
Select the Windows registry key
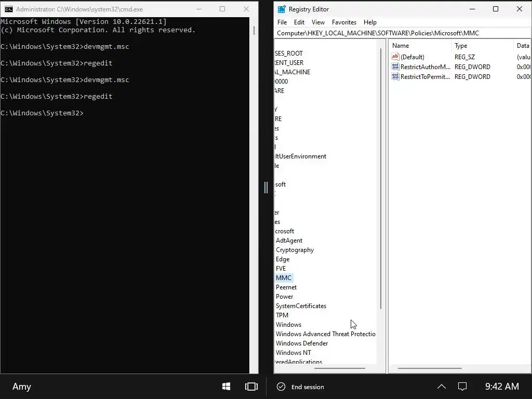coord(288,325)
